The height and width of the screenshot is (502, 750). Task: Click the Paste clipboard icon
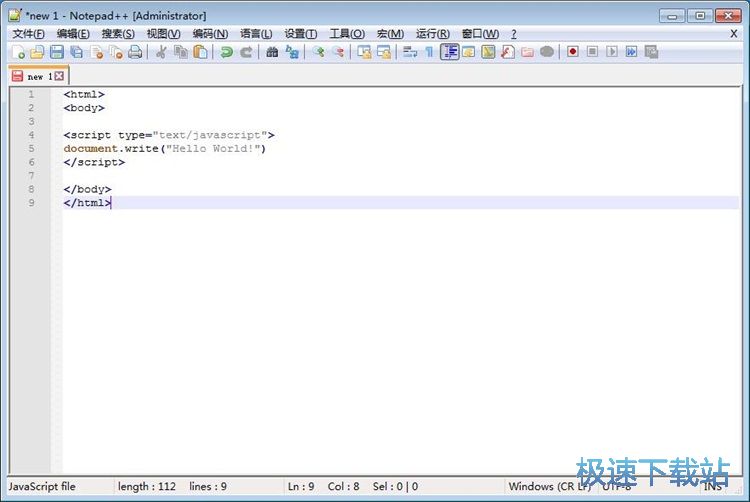(x=200, y=52)
